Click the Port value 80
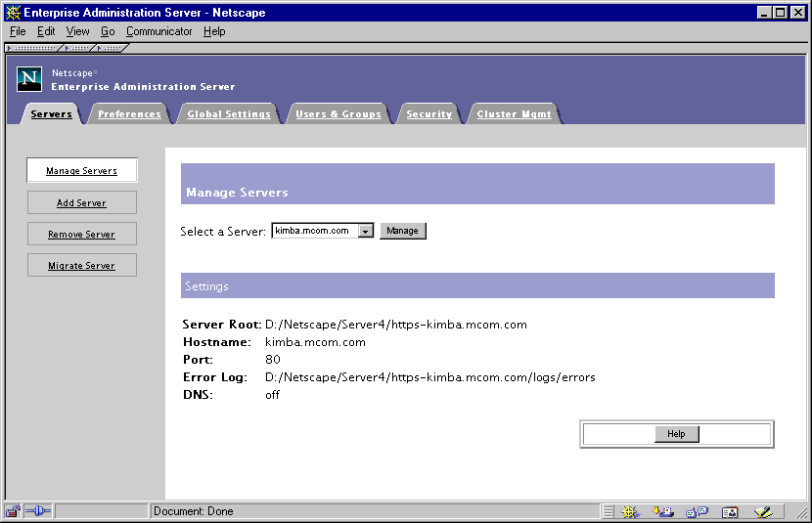The image size is (812, 523). point(272,360)
